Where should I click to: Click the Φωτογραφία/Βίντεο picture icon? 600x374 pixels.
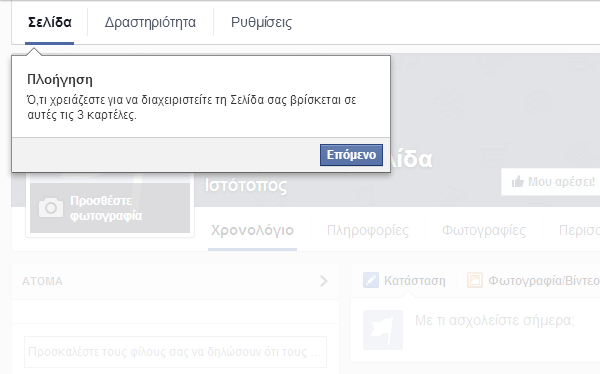tap(474, 280)
